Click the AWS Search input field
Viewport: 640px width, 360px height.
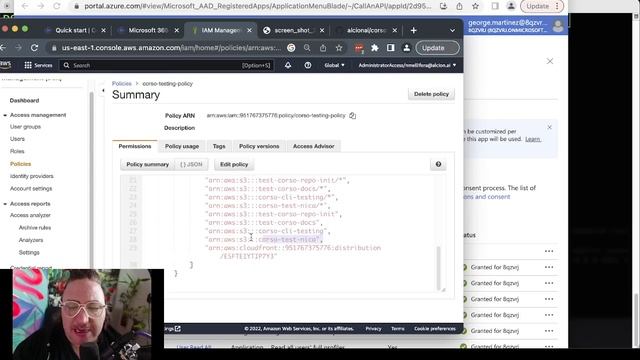coord(167,65)
